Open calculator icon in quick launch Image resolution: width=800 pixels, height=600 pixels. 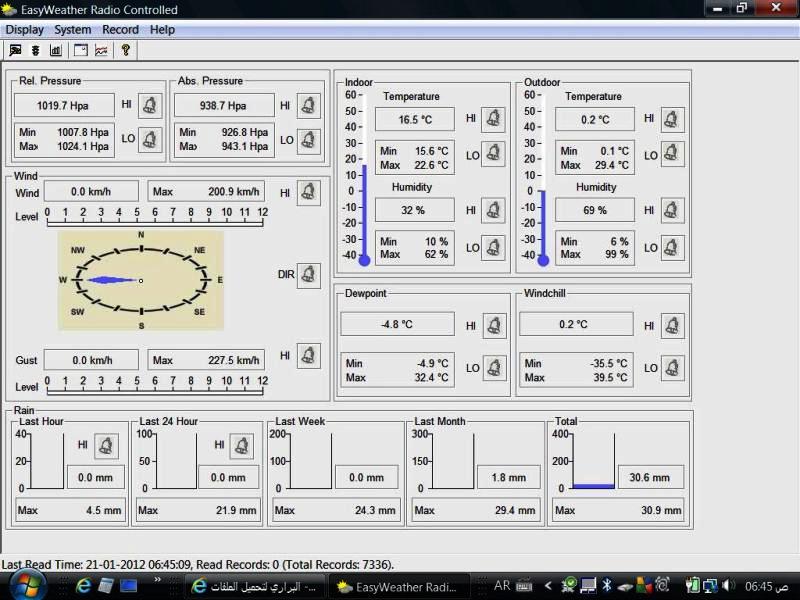(106, 586)
